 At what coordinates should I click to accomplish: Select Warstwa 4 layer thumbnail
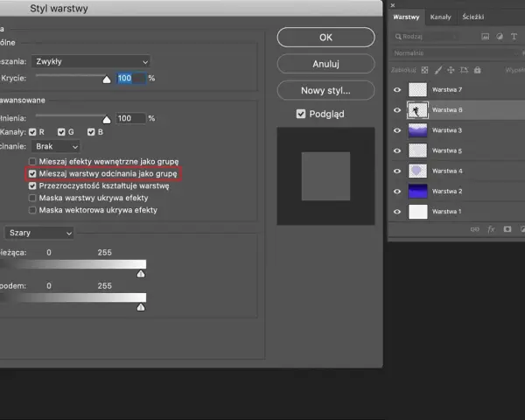[418, 171]
